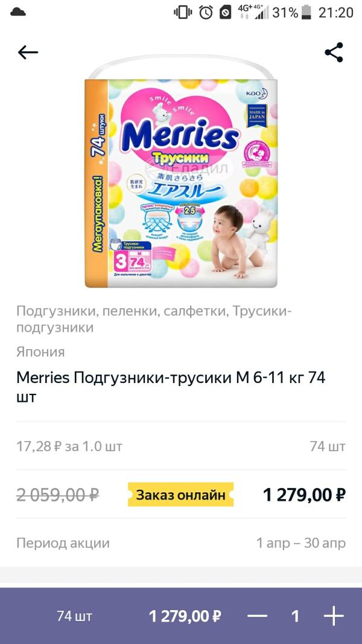Viewport: 362px width, 644px height.
Task: Go back using the left arrow
Action: [28, 53]
